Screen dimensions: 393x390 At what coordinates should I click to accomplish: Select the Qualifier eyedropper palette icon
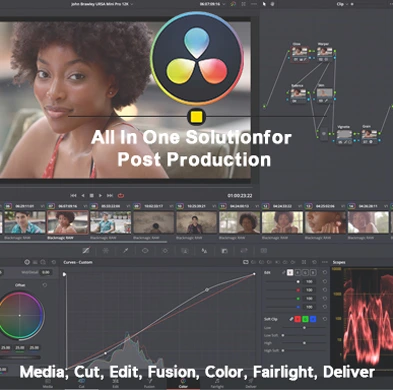(125, 251)
